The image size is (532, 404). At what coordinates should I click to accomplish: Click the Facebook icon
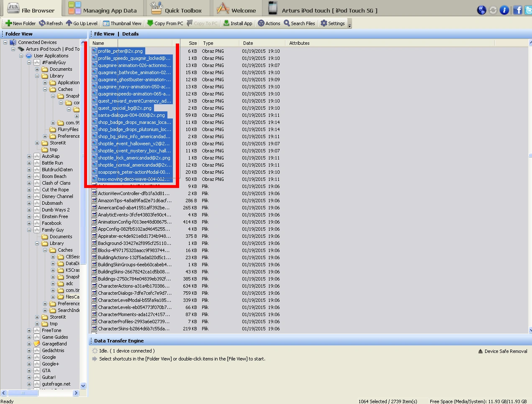click(x=518, y=10)
